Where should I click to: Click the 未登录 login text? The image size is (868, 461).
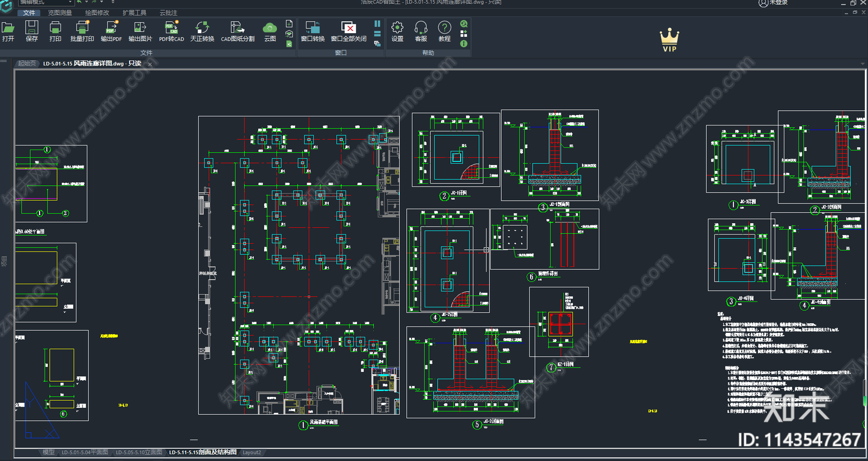[x=778, y=3]
